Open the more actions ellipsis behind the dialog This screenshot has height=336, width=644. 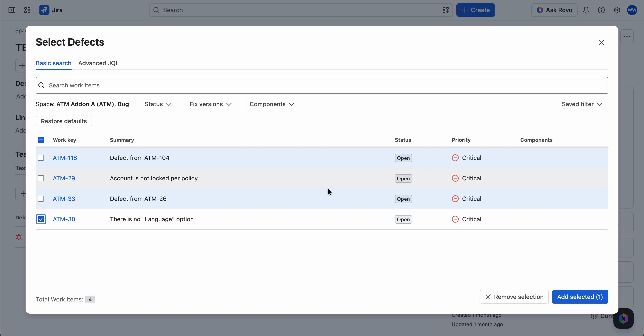pos(627,36)
